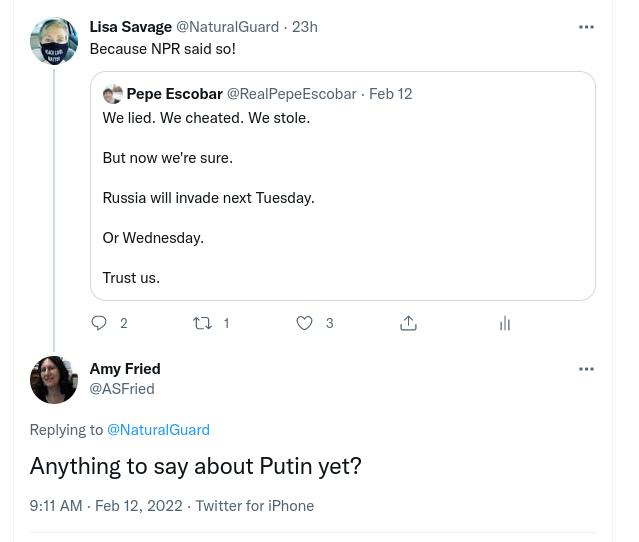
Task: View analytics for Lisa Savage's tweet
Action: pyautogui.click(x=505, y=323)
